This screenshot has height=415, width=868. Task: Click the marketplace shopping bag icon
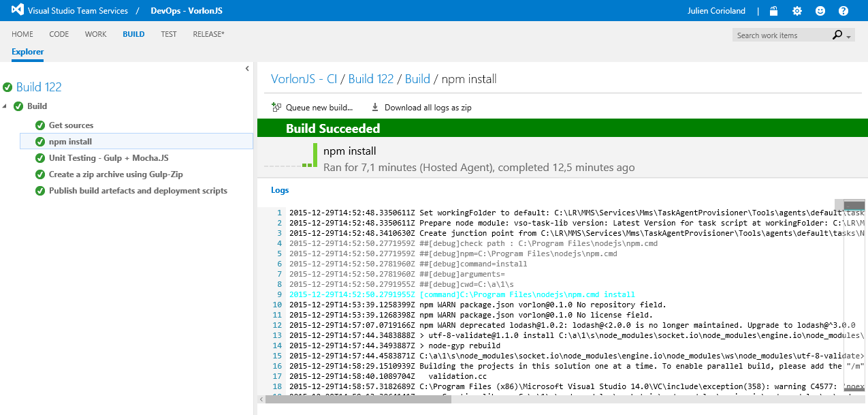coord(773,10)
